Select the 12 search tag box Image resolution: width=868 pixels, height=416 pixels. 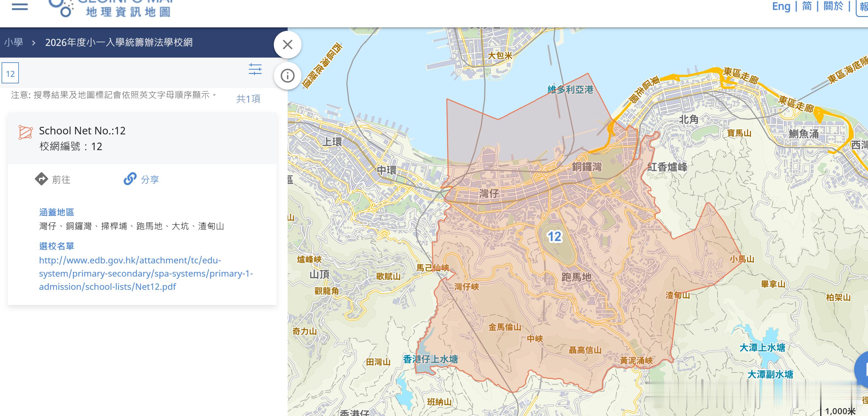[x=10, y=73]
